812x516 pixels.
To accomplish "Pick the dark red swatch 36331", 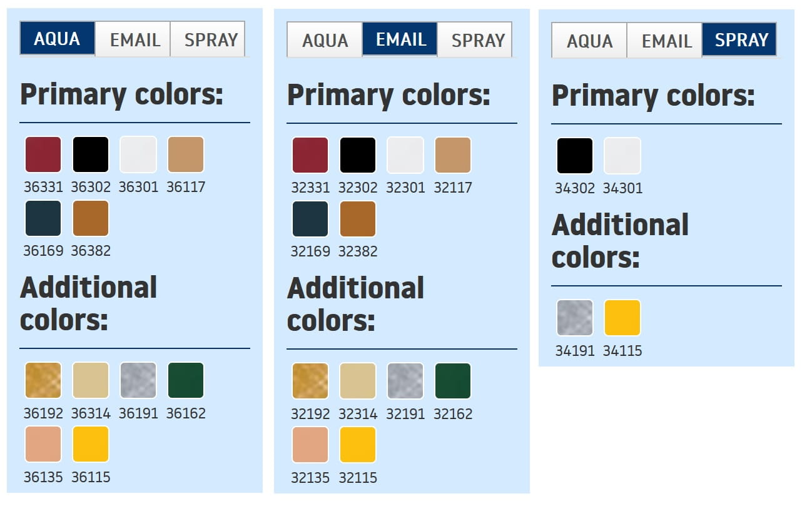I will click(x=43, y=154).
